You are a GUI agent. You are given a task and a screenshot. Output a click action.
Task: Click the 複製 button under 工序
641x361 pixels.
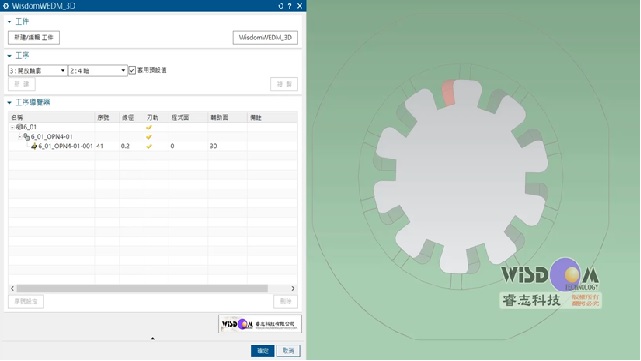click(284, 84)
